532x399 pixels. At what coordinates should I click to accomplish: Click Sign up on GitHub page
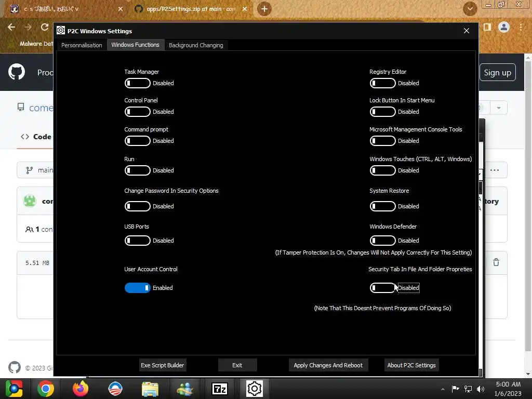tap(497, 72)
